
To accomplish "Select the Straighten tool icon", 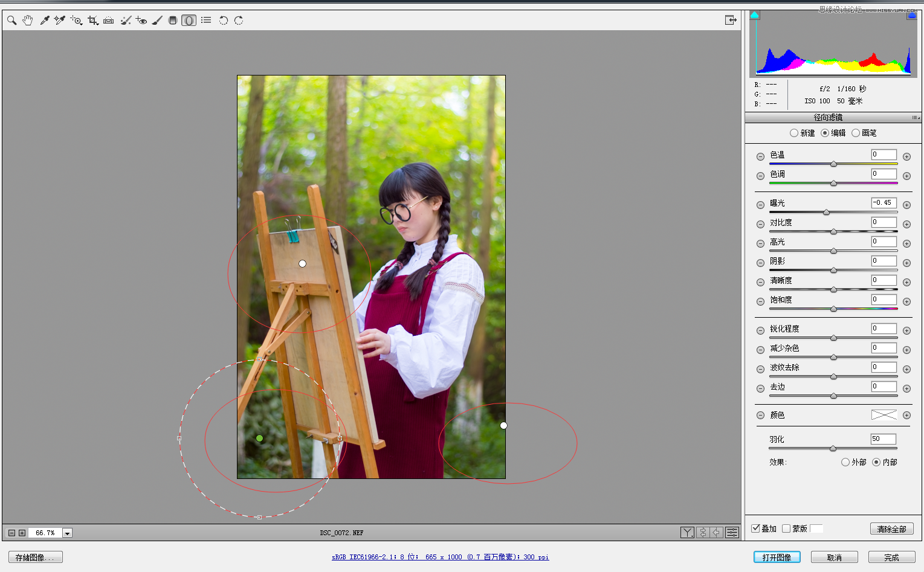I will (109, 21).
